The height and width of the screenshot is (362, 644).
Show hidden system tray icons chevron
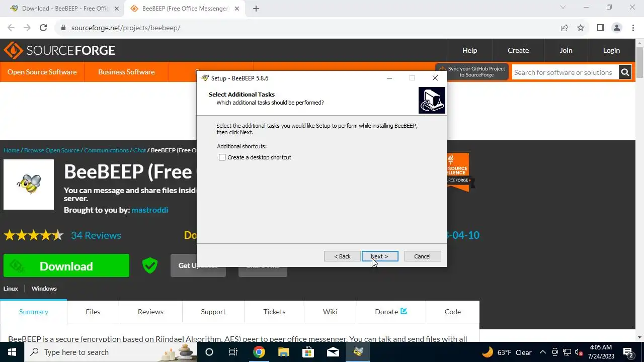(x=542, y=352)
